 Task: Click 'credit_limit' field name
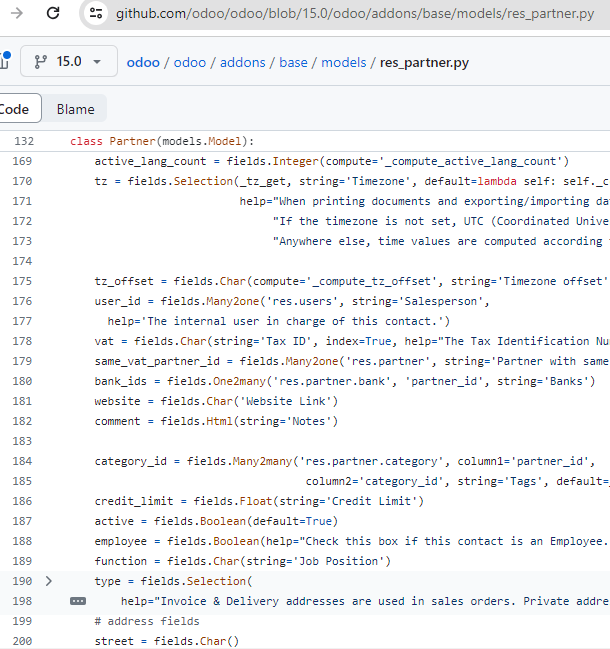click(x=134, y=501)
